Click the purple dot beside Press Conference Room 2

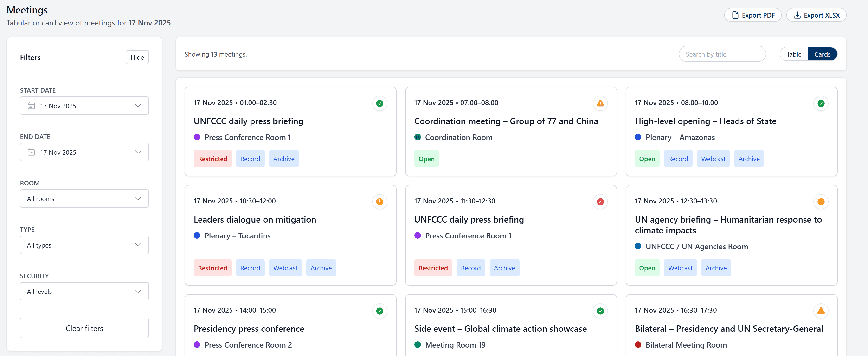pos(197,344)
